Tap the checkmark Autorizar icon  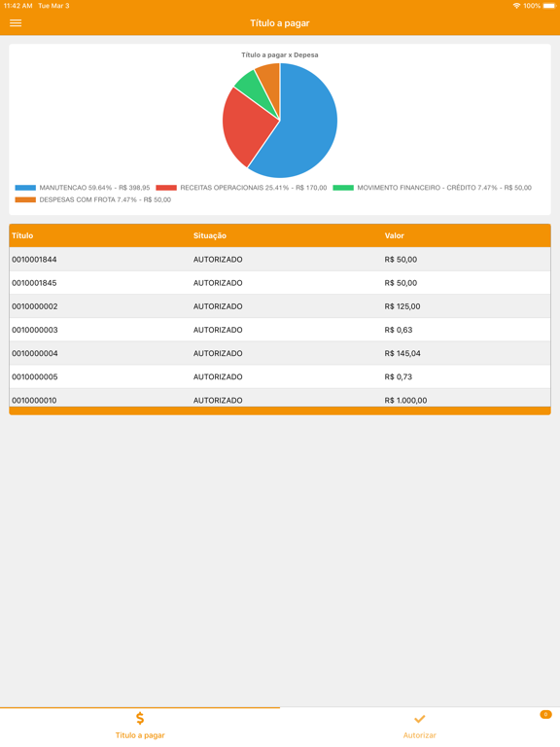coord(420,719)
